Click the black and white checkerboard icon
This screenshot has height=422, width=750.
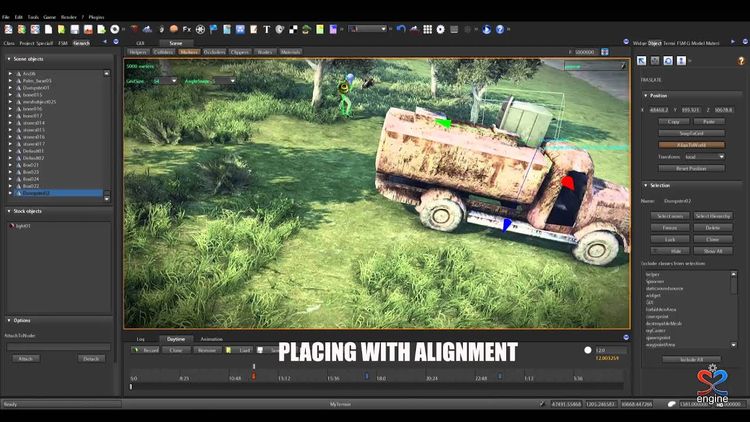pyautogui.click(x=293, y=29)
